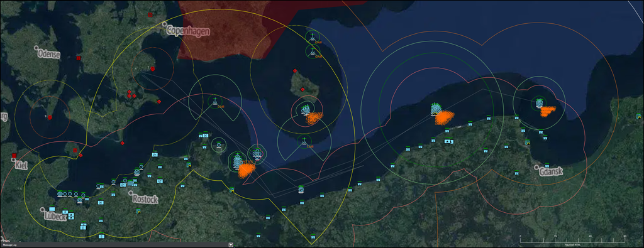644x248 pixels.
Task: Select orange contact swarm off Rügen coast
Action: (247, 170)
